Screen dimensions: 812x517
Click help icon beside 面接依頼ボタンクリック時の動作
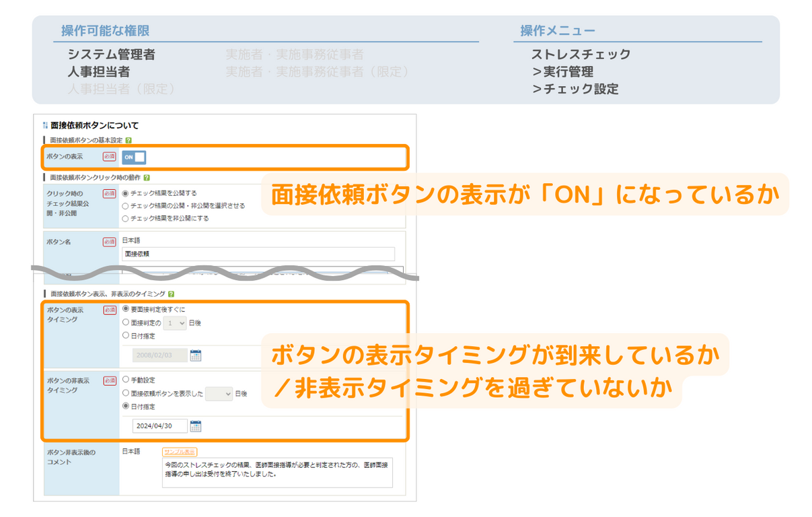click(147, 178)
